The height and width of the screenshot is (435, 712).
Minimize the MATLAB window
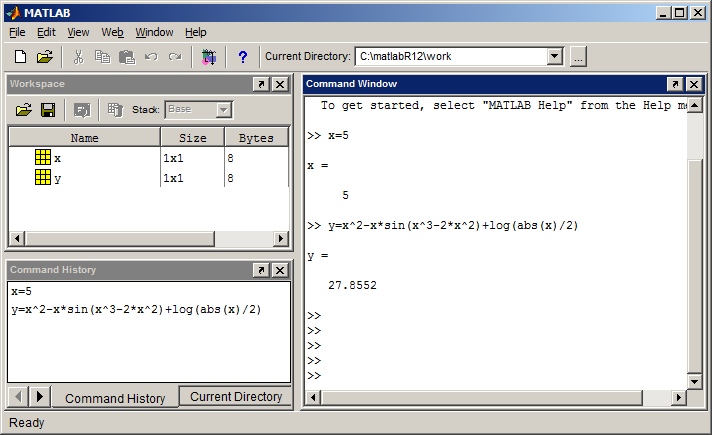point(663,13)
